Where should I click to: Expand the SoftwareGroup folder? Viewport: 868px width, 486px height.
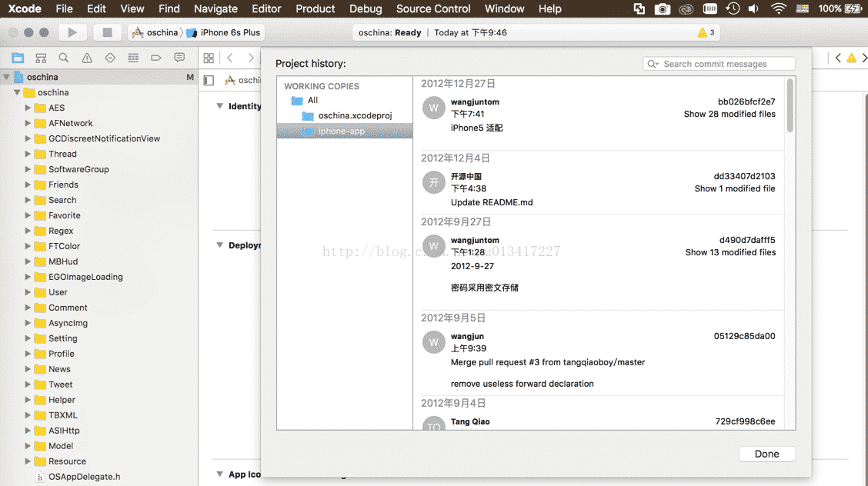(x=28, y=169)
